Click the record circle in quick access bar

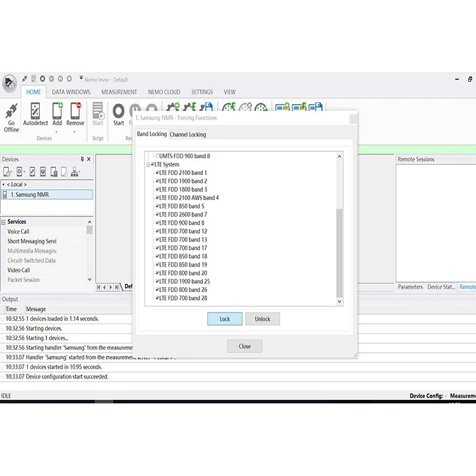42,79
